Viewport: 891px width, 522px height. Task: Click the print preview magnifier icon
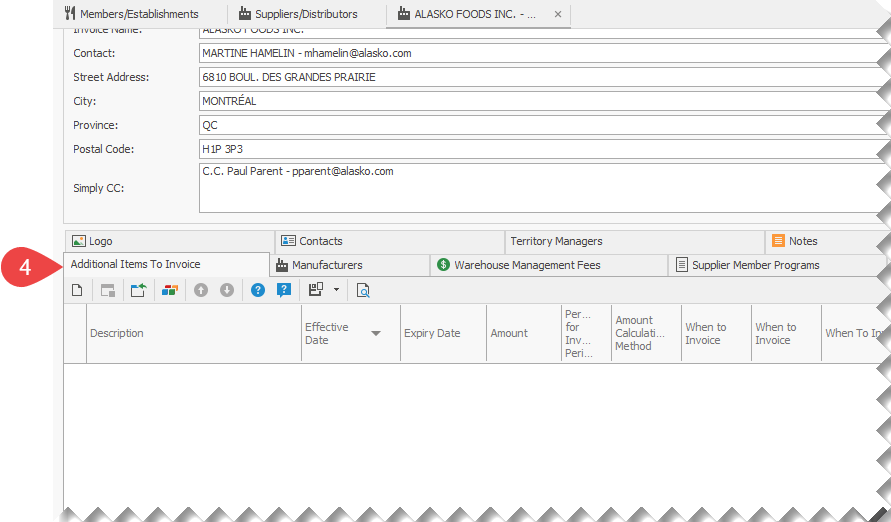(x=363, y=290)
